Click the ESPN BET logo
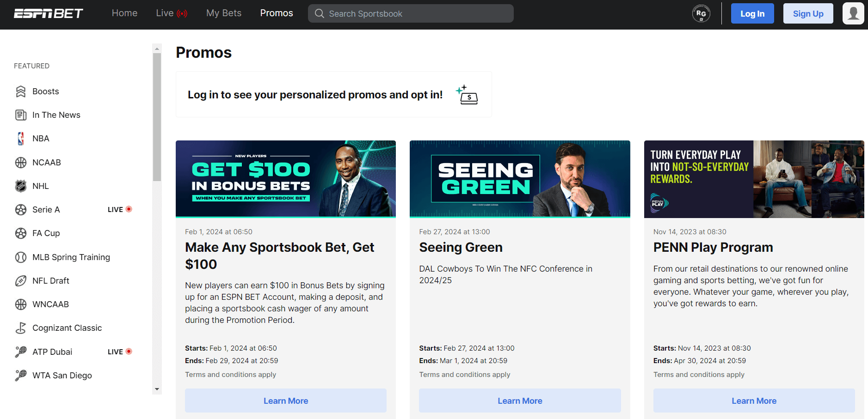 48,13
